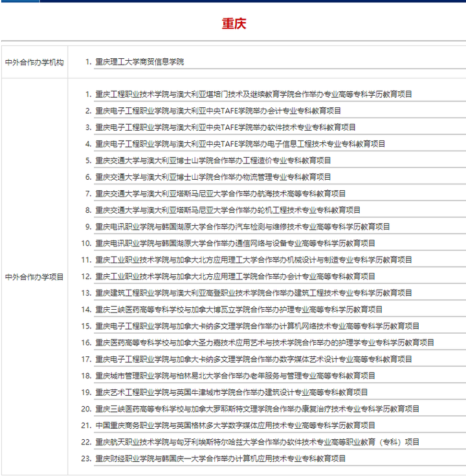Open 重庆城市管理职业学院 老年服务与管理 link
Screen dimensions: 466x476
[x=235, y=376]
